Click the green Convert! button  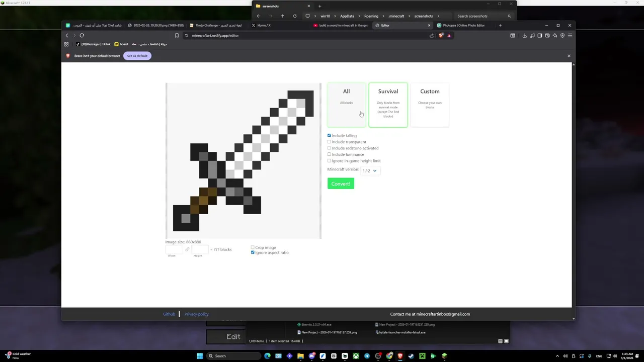[x=341, y=184]
